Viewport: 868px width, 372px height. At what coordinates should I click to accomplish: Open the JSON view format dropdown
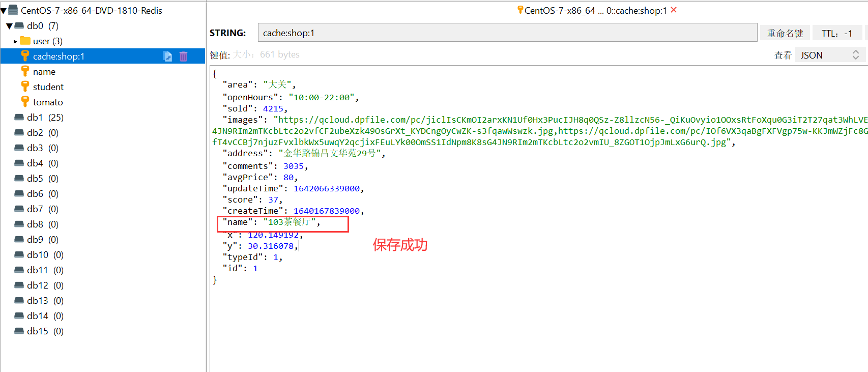[830, 55]
